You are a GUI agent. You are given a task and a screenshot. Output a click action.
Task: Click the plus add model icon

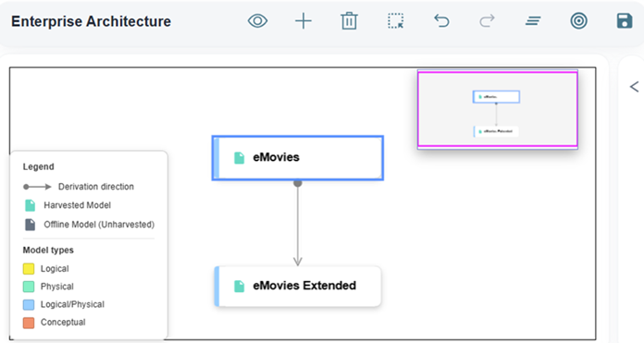click(x=303, y=21)
